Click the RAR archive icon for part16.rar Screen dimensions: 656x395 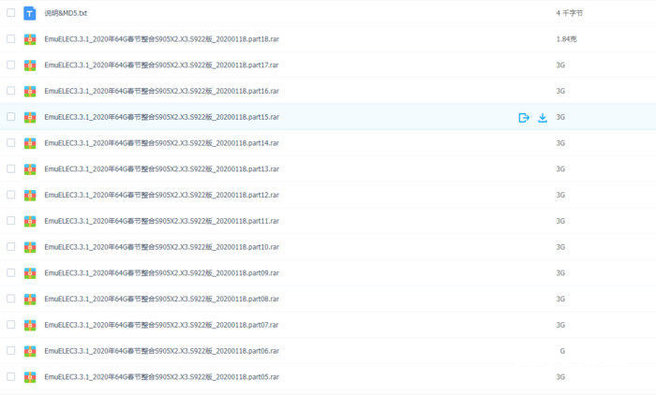pos(30,91)
